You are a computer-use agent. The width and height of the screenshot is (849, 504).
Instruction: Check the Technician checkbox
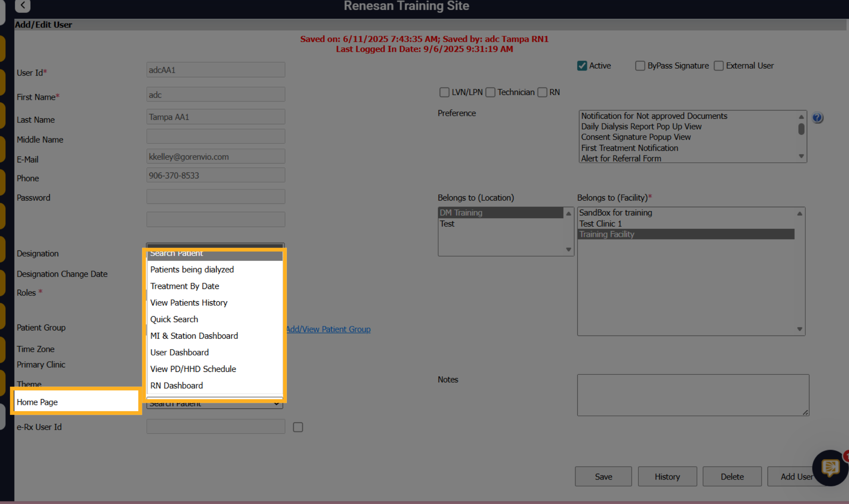[490, 92]
